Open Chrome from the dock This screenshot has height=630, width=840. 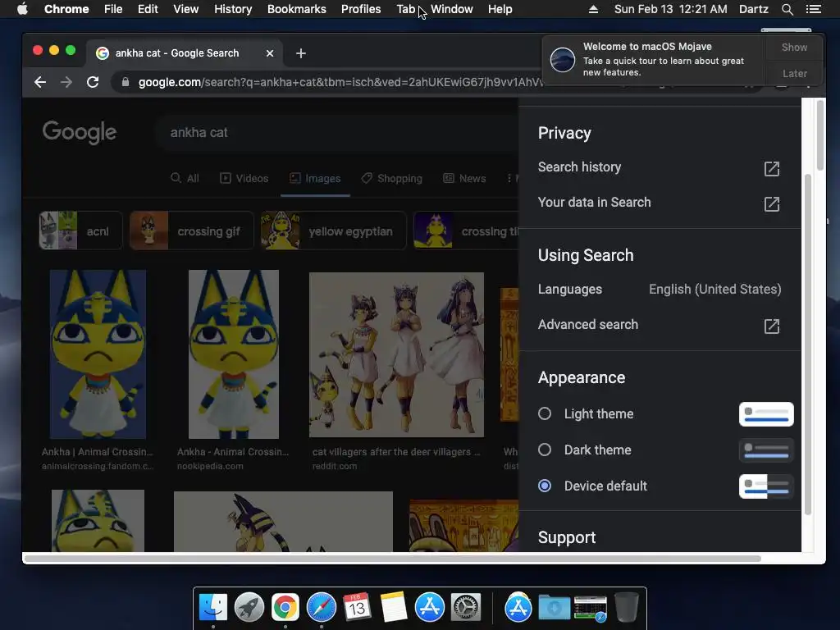(x=285, y=607)
